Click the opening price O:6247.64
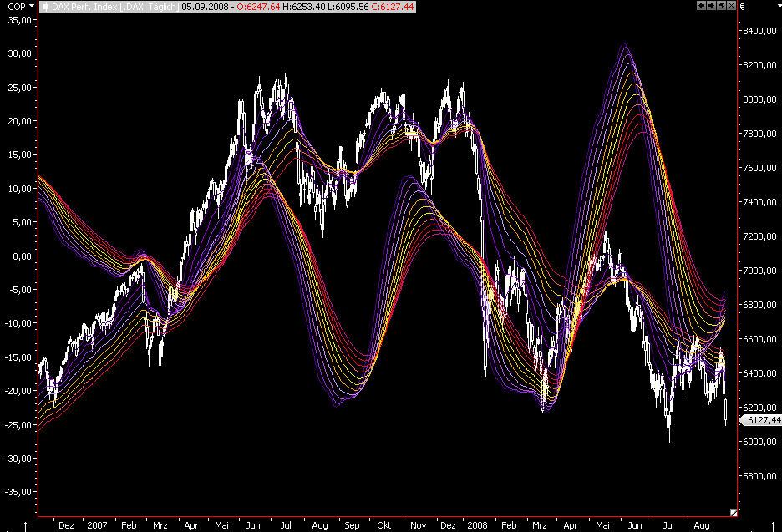 (x=258, y=7)
